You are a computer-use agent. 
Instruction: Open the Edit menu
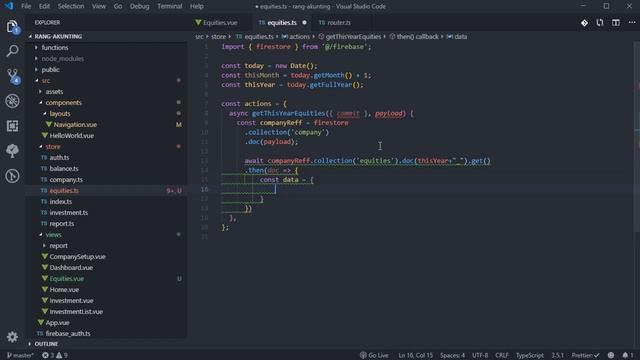[x=44, y=6]
